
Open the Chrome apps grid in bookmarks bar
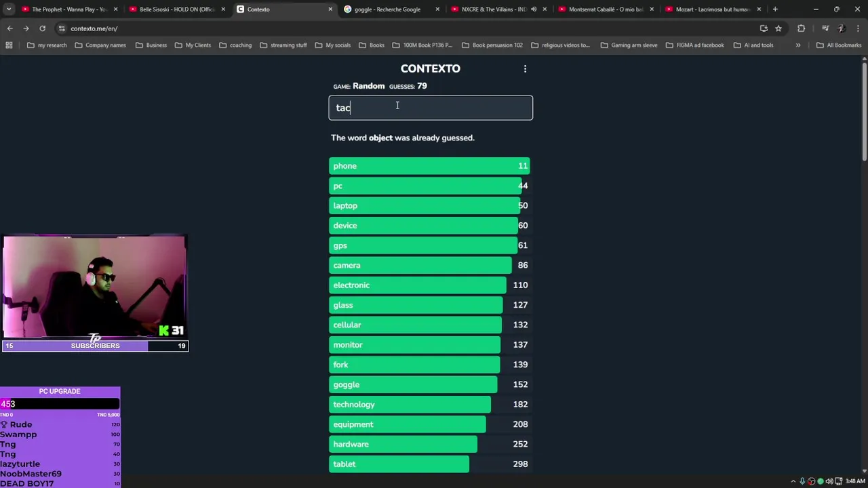tap(9, 45)
